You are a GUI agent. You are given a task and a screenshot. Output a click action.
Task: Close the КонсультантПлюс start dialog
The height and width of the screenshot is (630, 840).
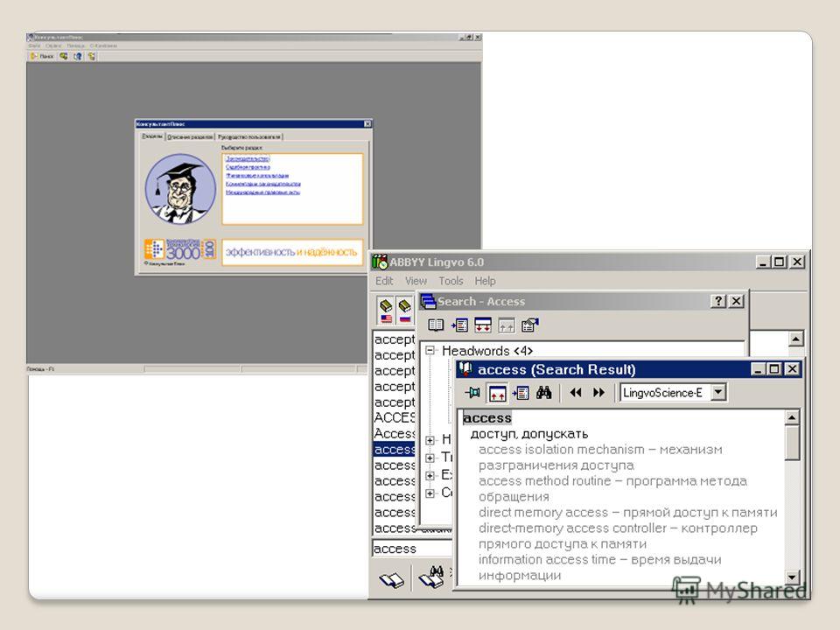point(367,123)
